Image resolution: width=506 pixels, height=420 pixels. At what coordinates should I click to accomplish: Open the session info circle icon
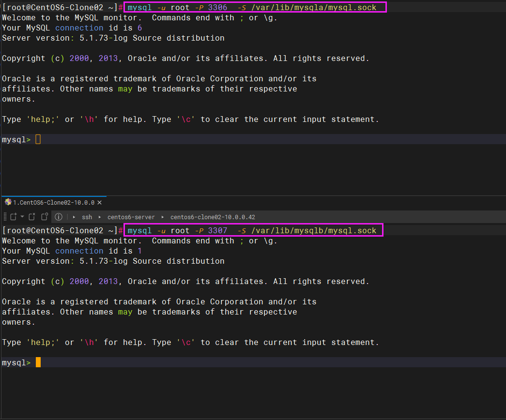pyautogui.click(x=59, y=217)
